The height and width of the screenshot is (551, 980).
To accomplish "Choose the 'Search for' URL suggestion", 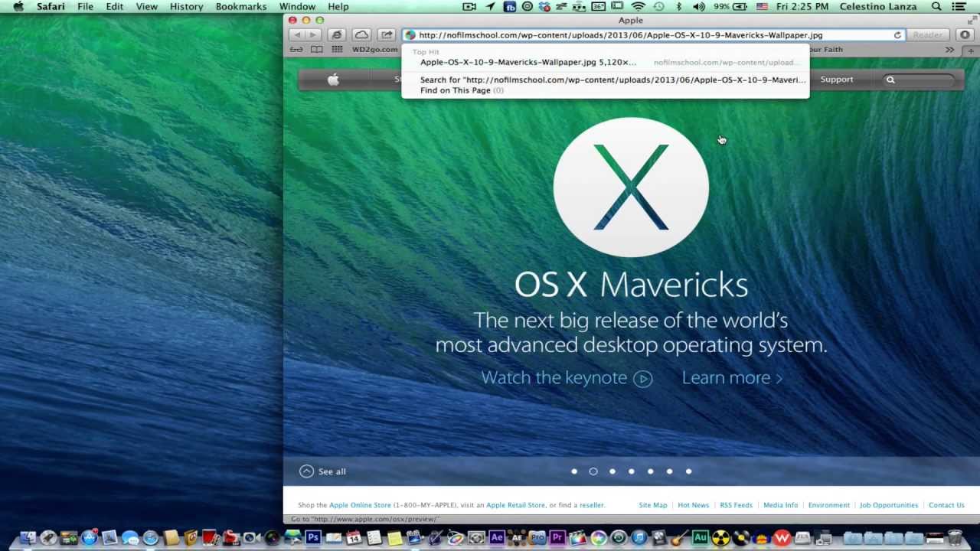I will (605, 80).
